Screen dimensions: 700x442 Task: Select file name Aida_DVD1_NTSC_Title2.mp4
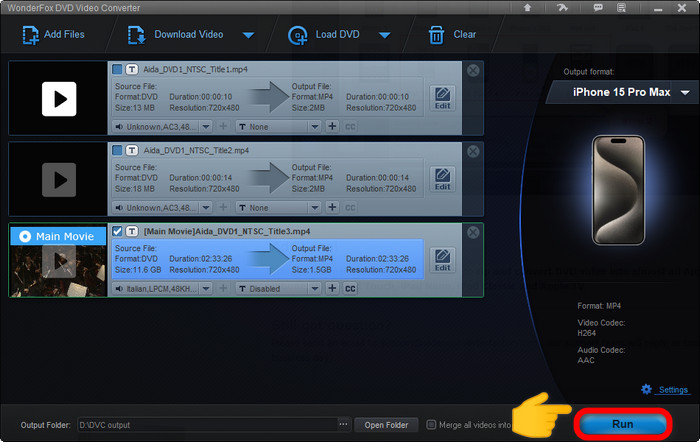click(x=196, y=151)
